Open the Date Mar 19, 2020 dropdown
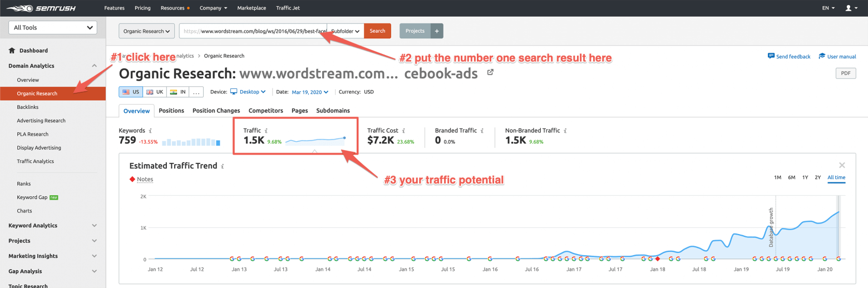The image size is (868, 288). pyautogui.click(x=310, y=92)
